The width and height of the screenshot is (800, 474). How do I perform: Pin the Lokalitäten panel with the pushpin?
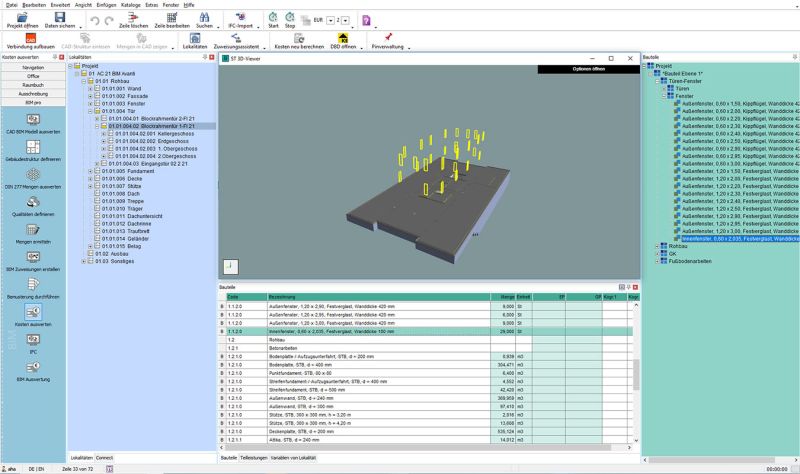(x=203, y=58)
